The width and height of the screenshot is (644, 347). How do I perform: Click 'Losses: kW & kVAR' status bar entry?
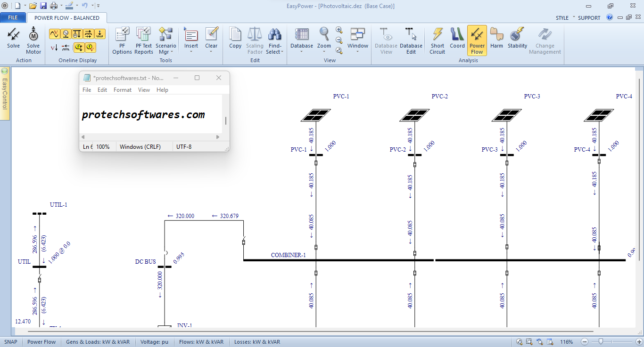pos(257,342)
